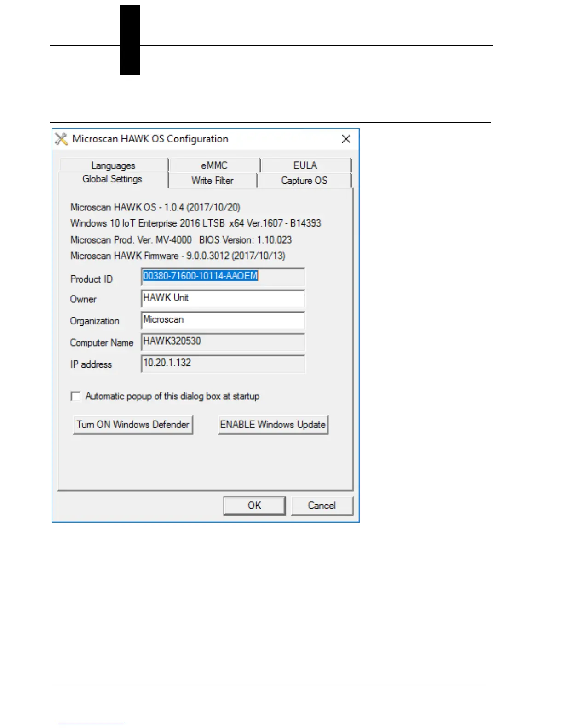563x728 pixels.
Task: Click the Organization label
Action: pos(95,321)
